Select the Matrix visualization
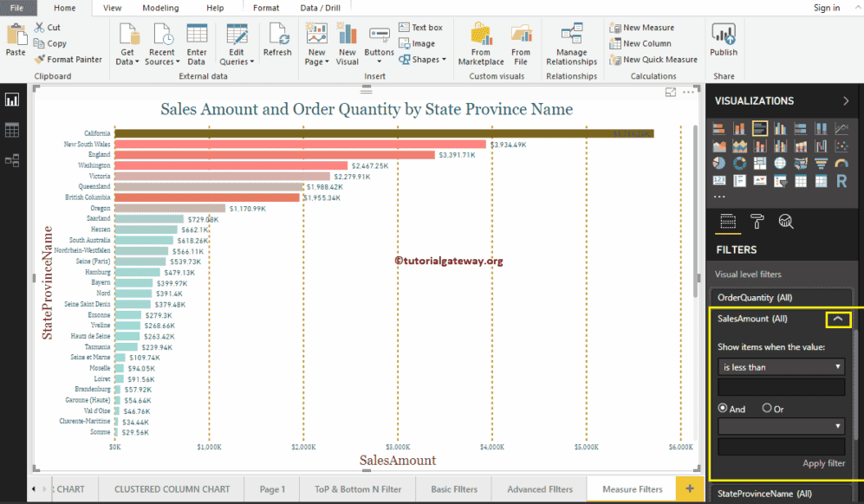Image resolution: width=864 pixels, height=504 pixels. point(821,181)
